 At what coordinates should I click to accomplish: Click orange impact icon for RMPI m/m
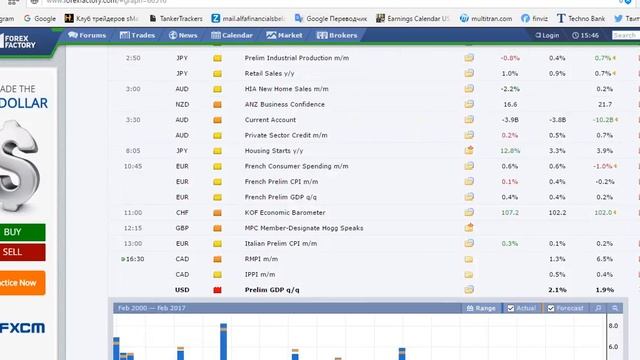(x=217, y=259)
